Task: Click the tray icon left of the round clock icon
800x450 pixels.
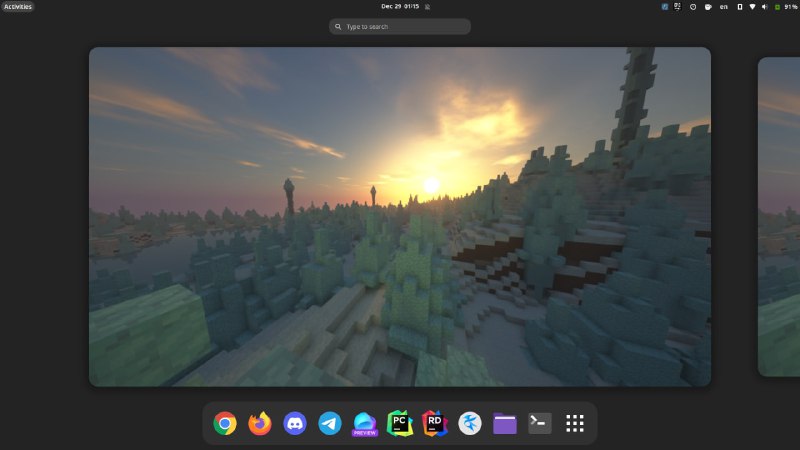Action: coord(678,7)
